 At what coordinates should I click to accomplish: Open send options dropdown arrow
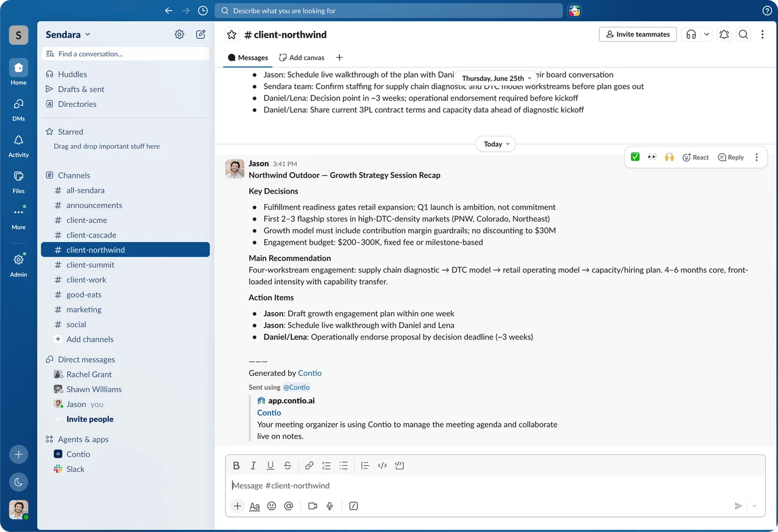754,506
